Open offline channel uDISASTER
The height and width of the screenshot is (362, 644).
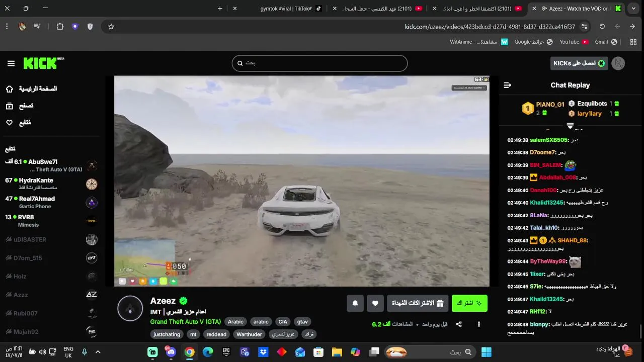tap(50, 239)
